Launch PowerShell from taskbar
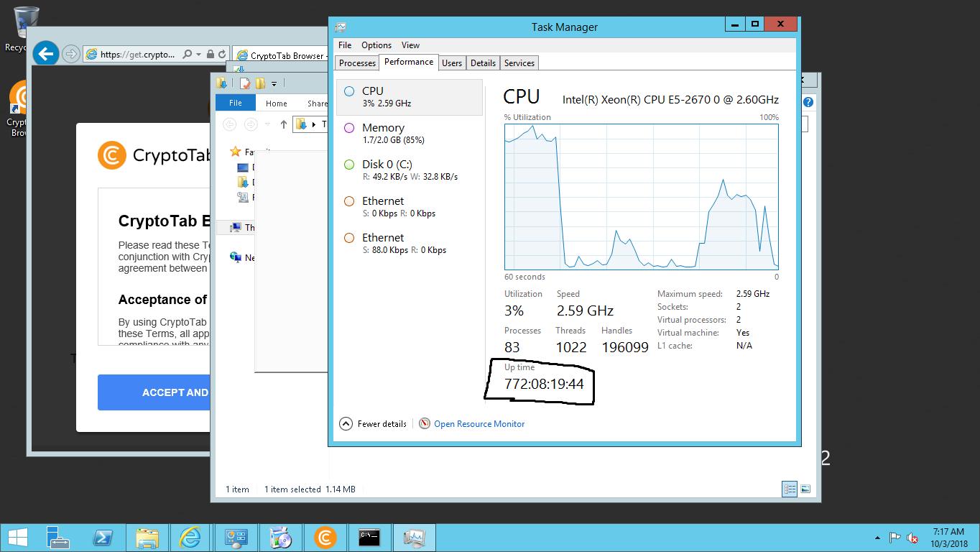 pos(102,538)
